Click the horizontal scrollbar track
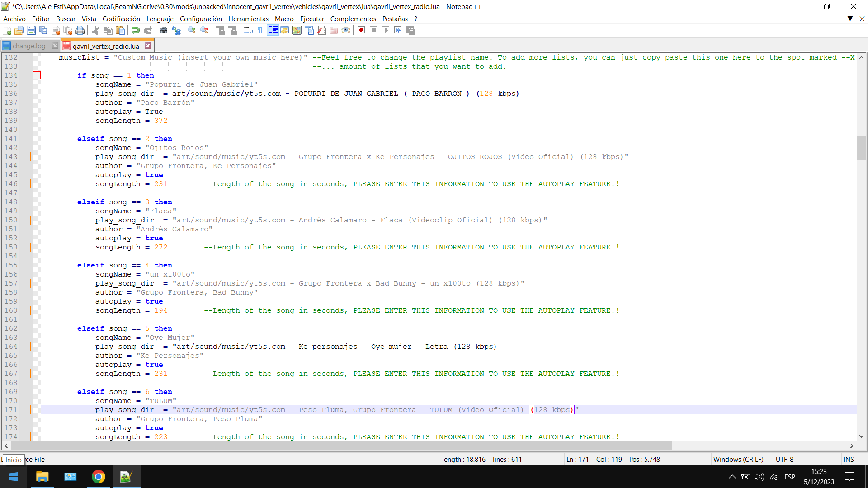 [x=759, y=446]
